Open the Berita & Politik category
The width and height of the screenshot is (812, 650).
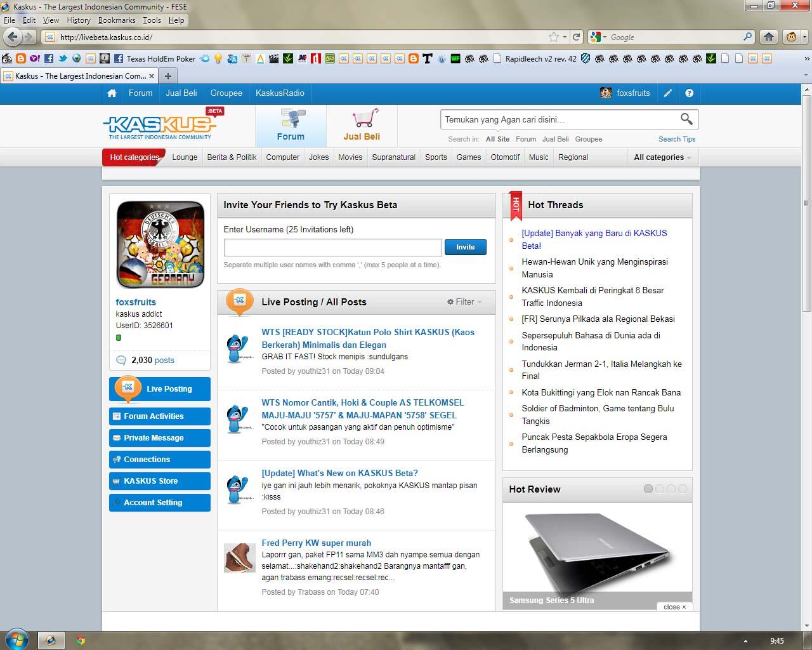click(232, 157)
